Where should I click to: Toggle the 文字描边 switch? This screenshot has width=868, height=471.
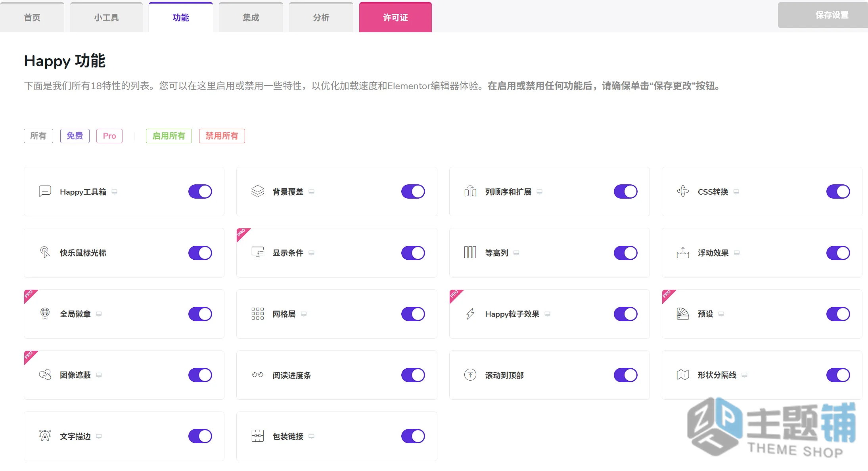pyautogui.click(x=200, y=436)
